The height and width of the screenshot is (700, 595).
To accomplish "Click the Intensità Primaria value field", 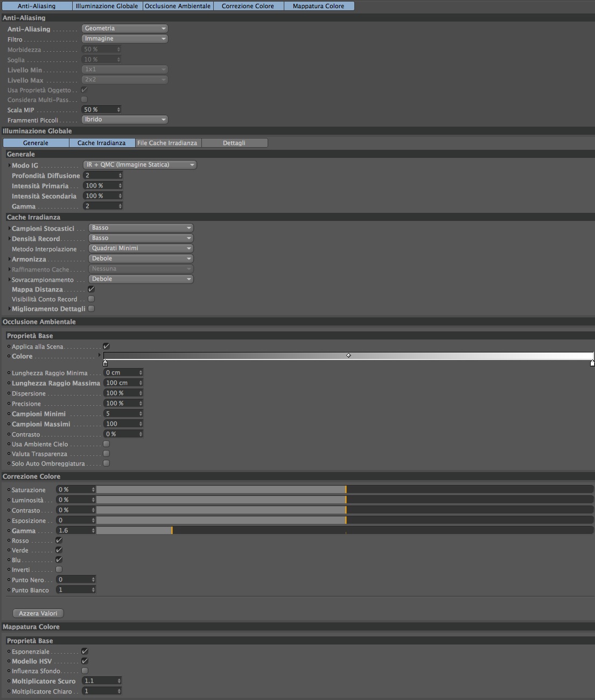I will tap(103, 186).
